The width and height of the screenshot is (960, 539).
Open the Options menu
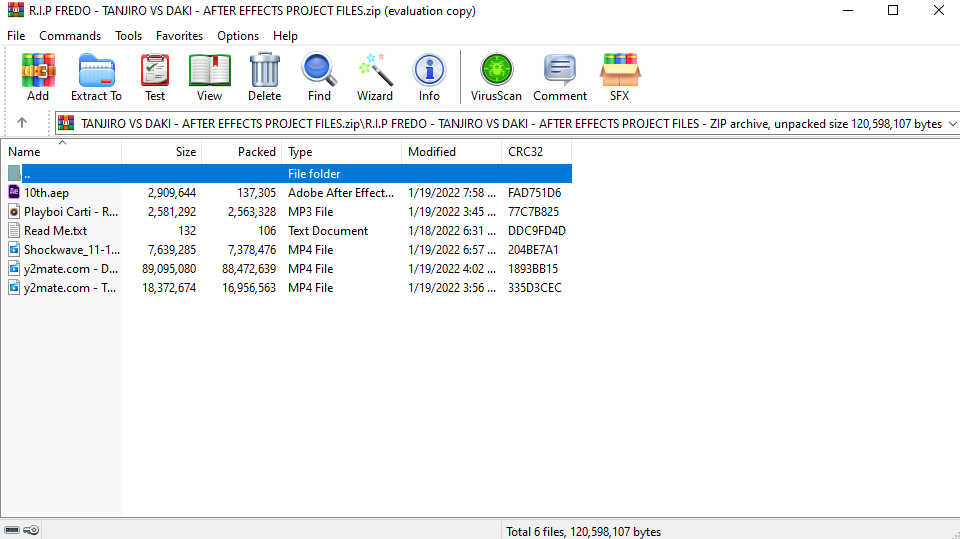pos(238,36)
